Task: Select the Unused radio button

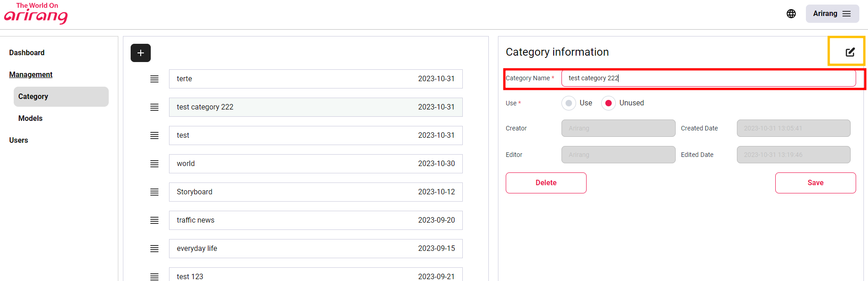Action: [609, 103]
